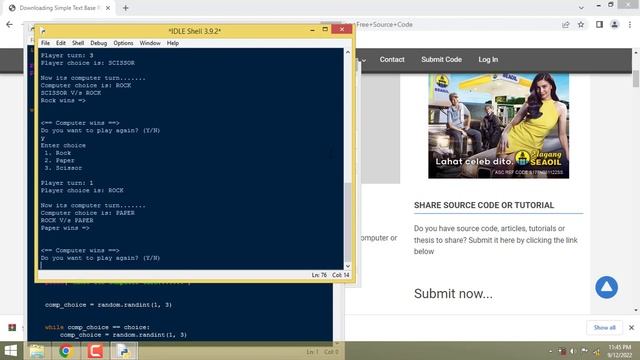Click the Log In link
The height and width of the screenshot is (360, 640).
pos(488,60)
